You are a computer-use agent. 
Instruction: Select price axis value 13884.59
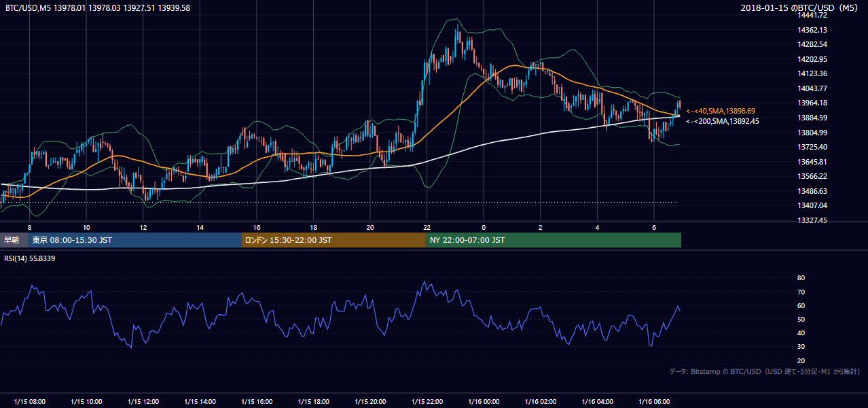(812, 118)
